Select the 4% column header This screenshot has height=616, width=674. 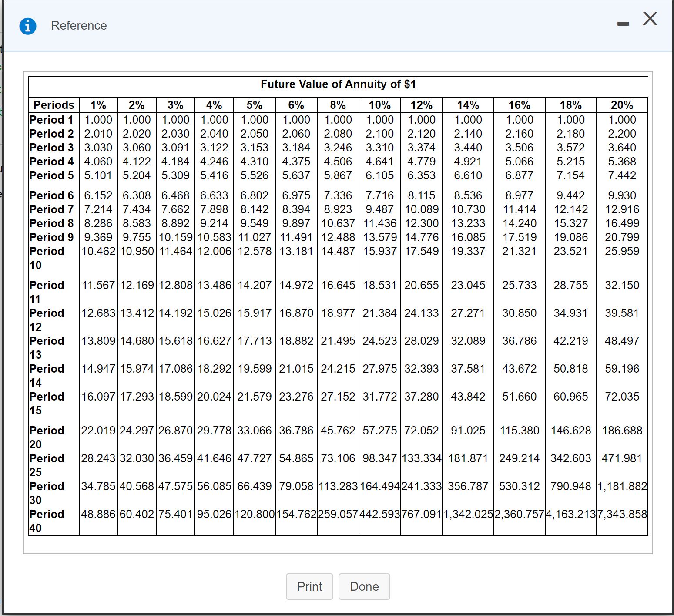(x=214, y=105)
